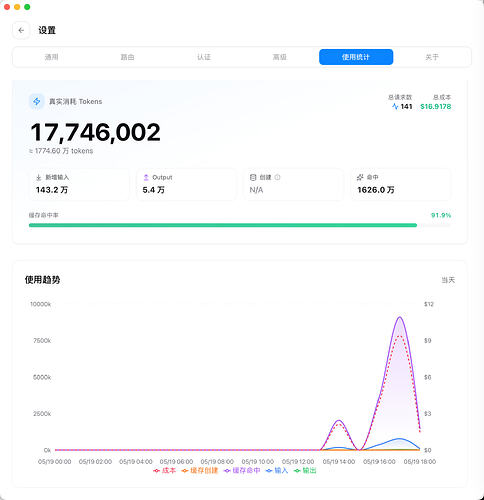
Task: Close the window with red button
Action: [7, 7]
